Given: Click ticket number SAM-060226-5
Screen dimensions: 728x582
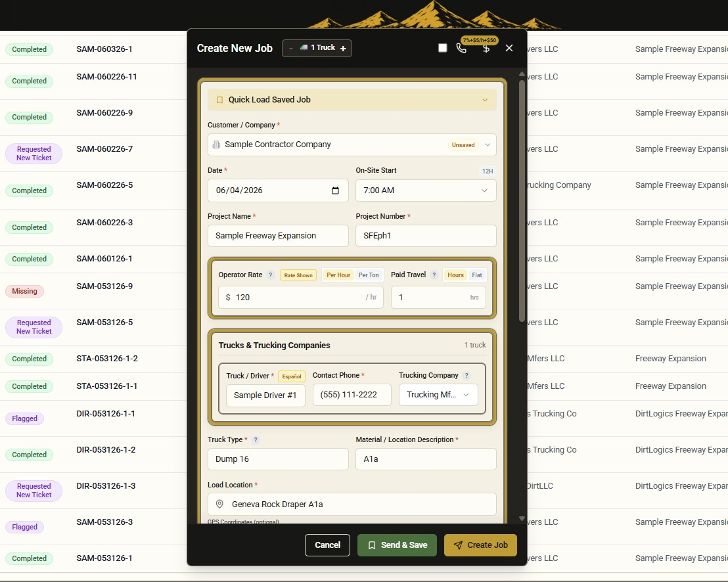Looking at the screenshot, I should tap(104, 185).
